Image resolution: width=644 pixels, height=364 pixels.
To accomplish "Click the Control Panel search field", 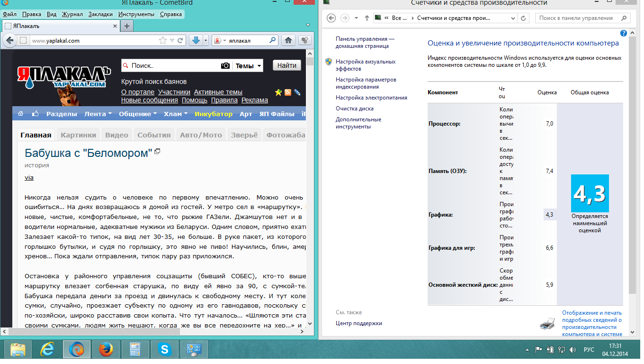I will pos(579,18).
